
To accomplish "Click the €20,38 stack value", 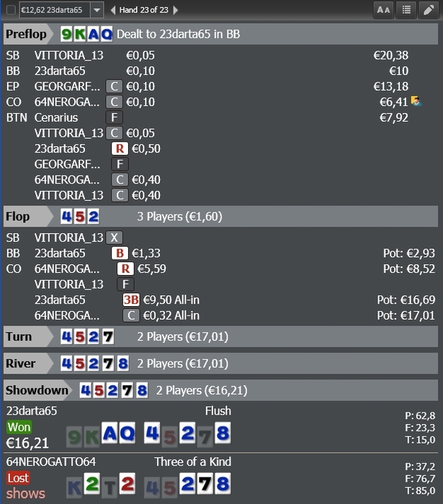I will pyautogui.click(x=391, y=55).
